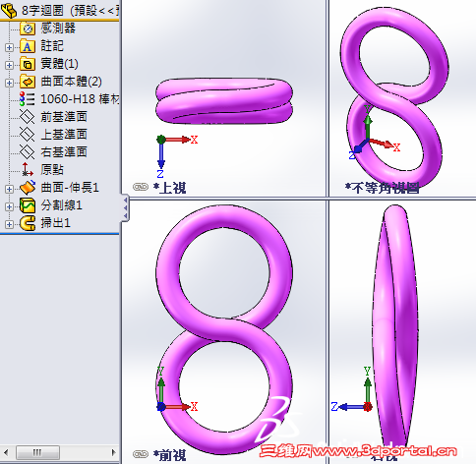Viewport: 476px width, 464px height.
Task: Select the 原點 tree item
Action: coord(52,170)
